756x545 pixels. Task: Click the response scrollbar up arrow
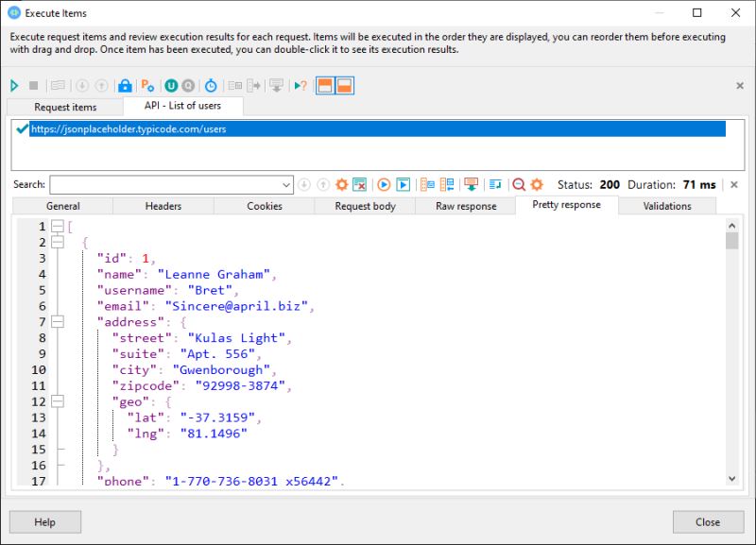point(731,226)
